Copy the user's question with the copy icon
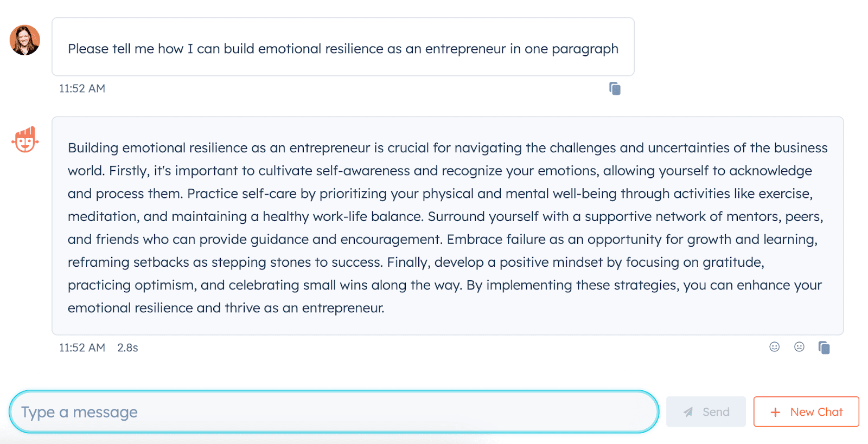 (x=615, y=88)
